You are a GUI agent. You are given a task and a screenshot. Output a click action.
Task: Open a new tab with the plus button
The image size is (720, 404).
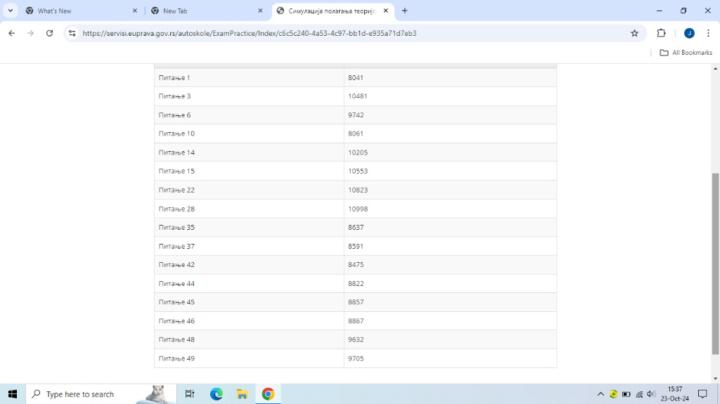(x=405, y=11)
